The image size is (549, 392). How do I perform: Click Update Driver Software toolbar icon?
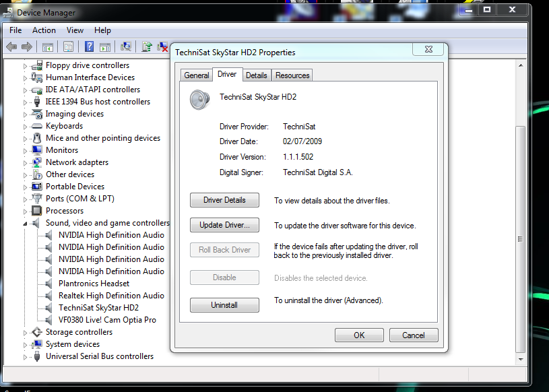[x=147, y=46]
